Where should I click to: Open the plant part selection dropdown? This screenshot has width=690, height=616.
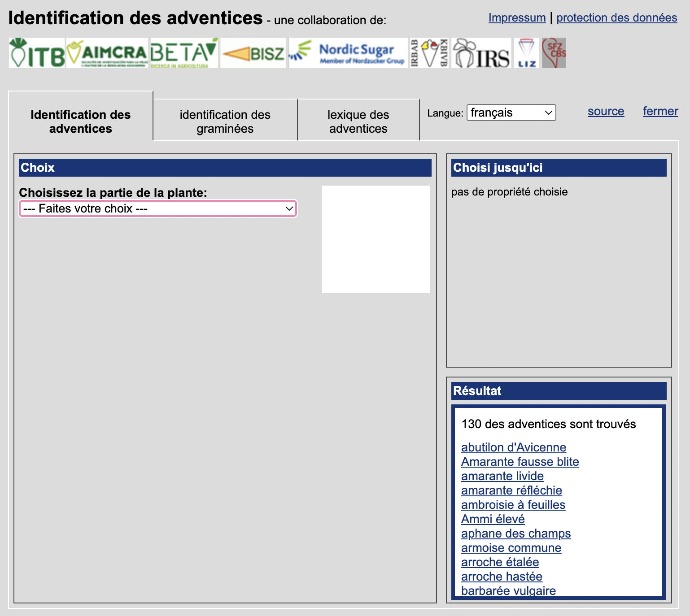pyautogui.click(x=157, y=208)
